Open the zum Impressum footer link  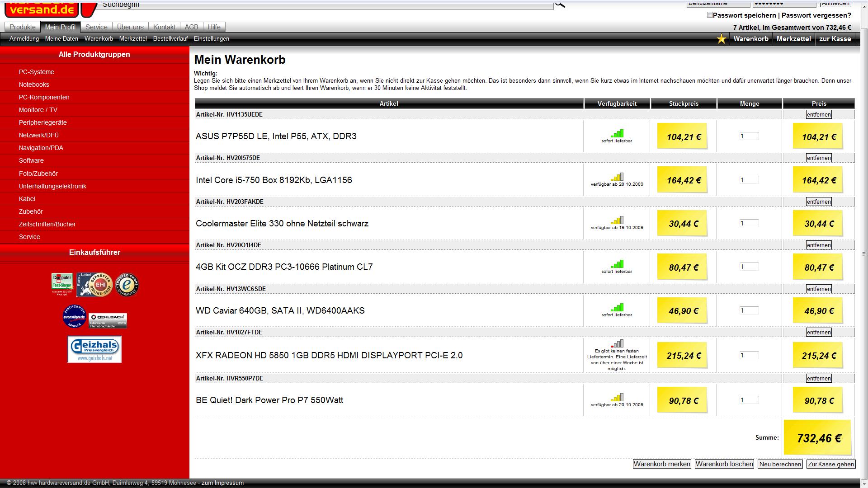pyautogui.click(x=222, y=483)
